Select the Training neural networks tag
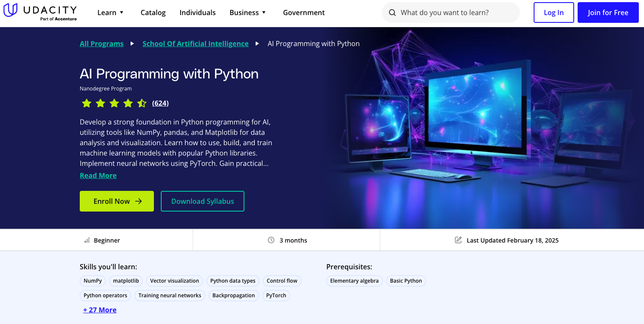Screen dimensions: 644x324 click(170, 296)
